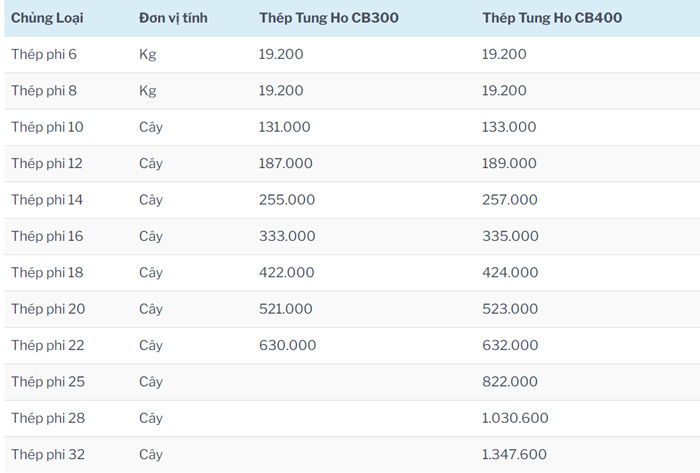700x473 pixels.
Task: Select the 187.000 CB300 price
Action: (286, 163)
